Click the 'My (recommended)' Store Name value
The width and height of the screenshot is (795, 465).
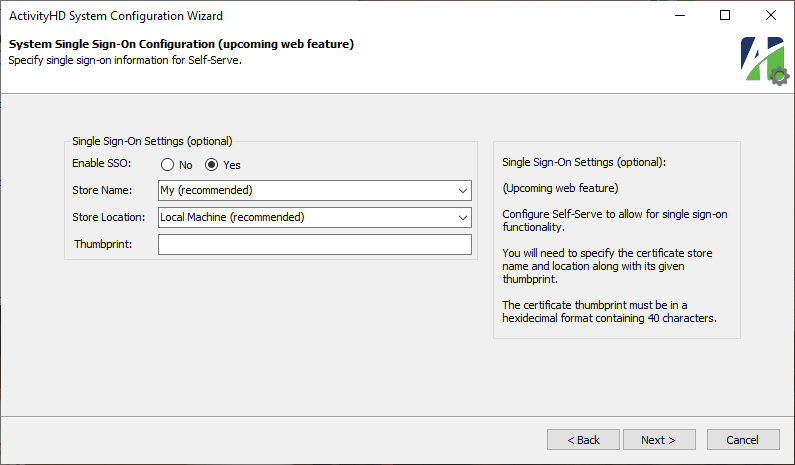point(206,190)
